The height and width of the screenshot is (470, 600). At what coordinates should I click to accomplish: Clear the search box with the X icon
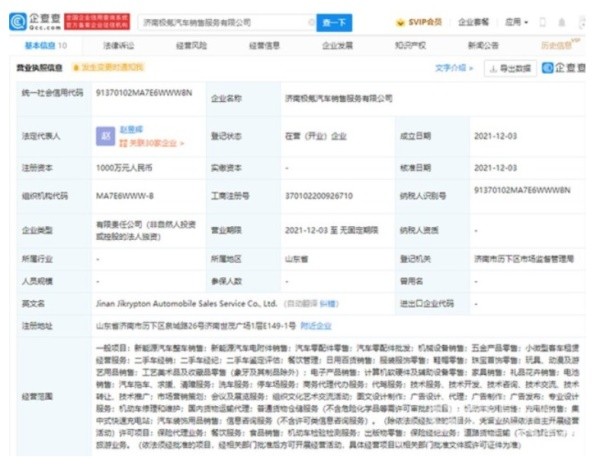311,22
